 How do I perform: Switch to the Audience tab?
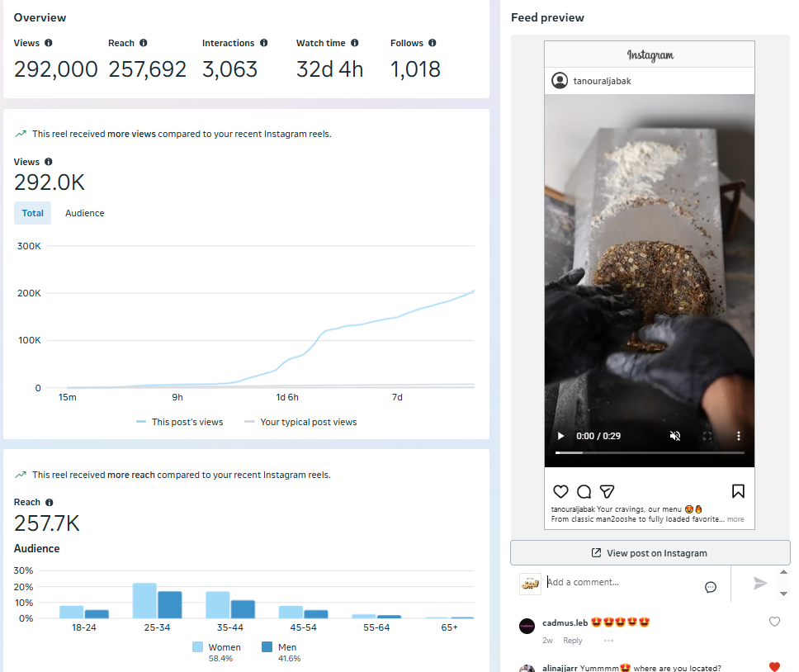[x=85, y=213]
